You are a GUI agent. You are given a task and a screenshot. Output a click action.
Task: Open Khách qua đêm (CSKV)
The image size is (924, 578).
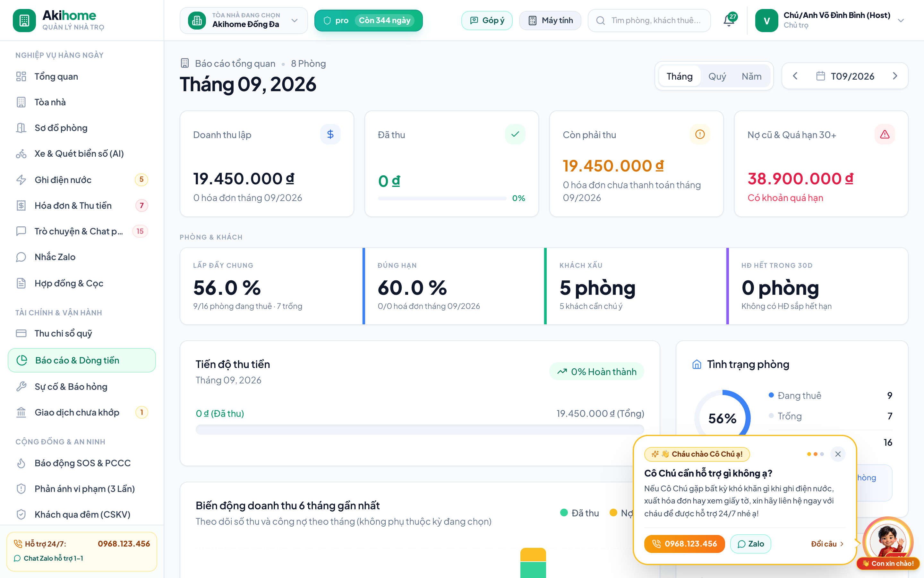82,514
